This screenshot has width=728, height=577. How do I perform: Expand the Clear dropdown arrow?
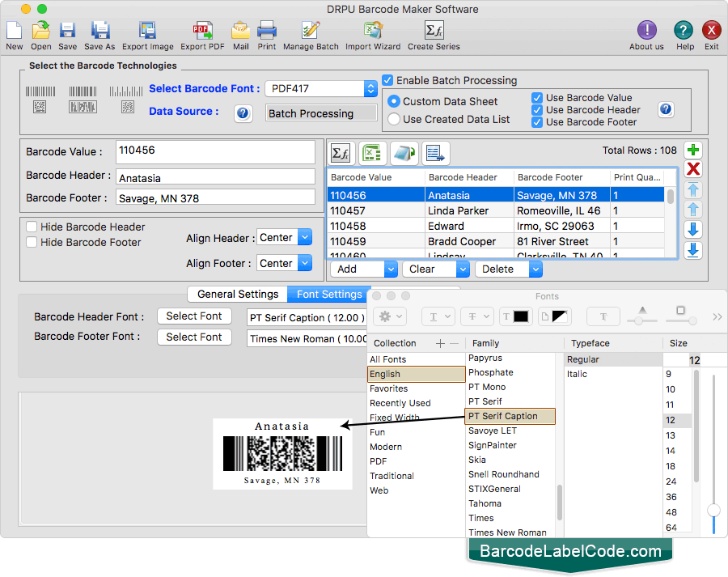(x=463, y=269)
